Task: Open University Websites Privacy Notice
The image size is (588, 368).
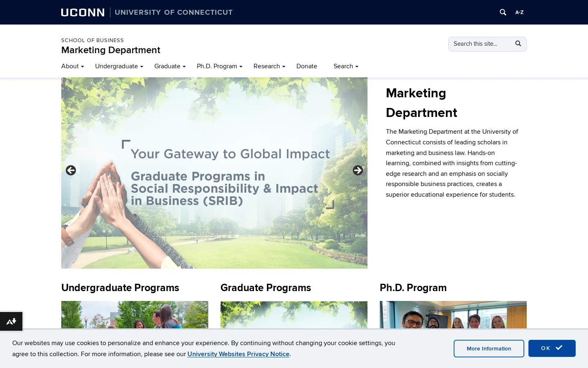Action: click(238, 354)
